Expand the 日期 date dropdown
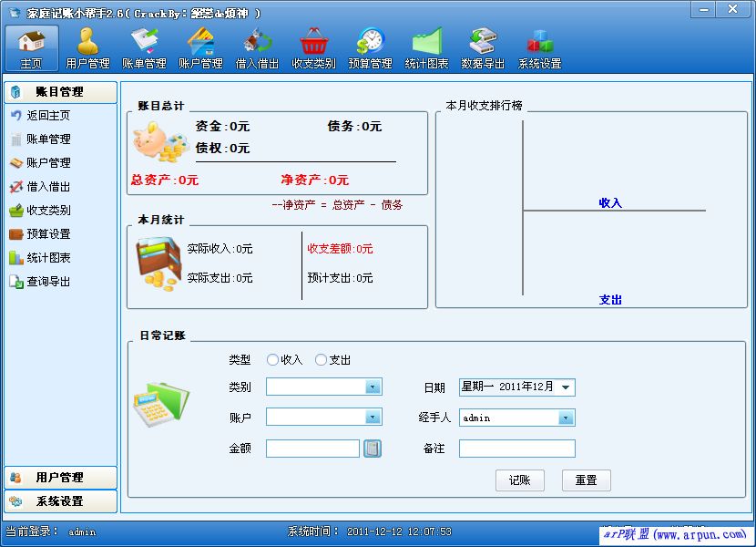The height and width of the screenshot is (547, 756). (567, 387)
